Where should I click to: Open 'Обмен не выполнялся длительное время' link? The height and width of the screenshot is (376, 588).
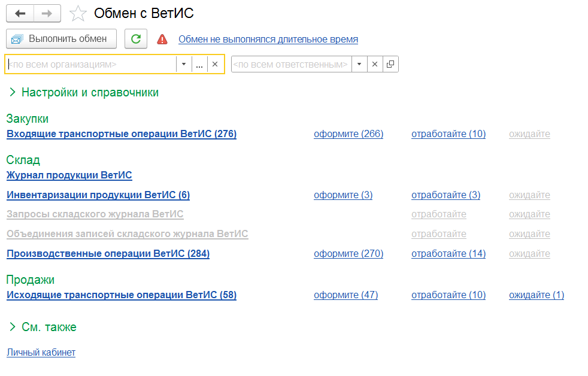(x=268, y=40)
